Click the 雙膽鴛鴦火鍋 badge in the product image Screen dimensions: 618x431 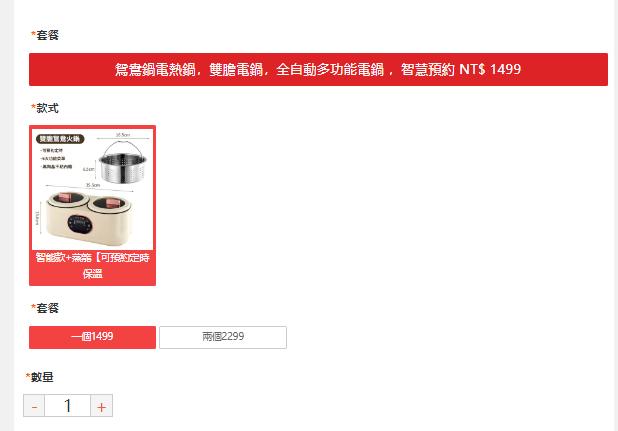pos(60,139)
